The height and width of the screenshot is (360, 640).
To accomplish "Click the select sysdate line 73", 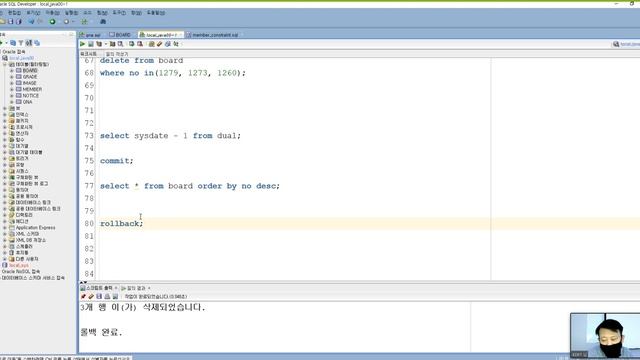I will point(170,136).
